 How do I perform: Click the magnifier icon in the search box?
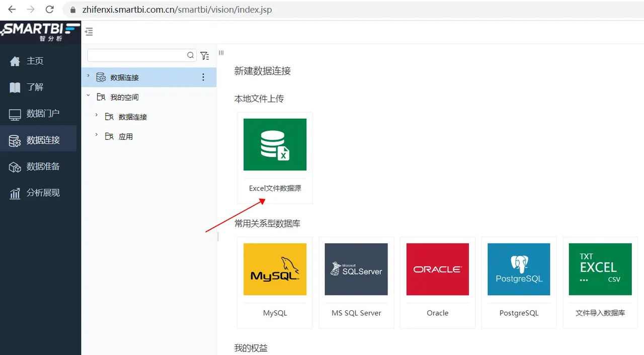pyautogui.click(x=190, y=55)
